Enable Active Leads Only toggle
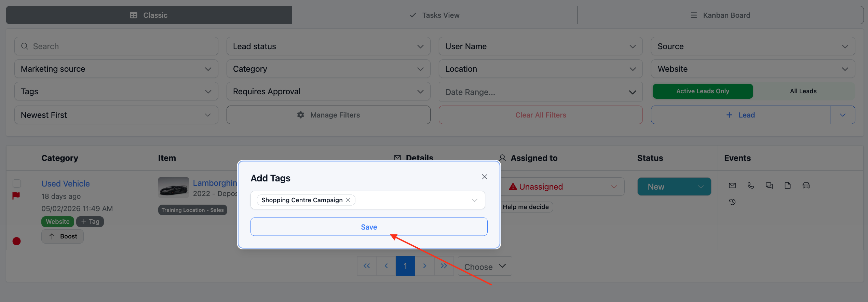 tap(703, 91)
